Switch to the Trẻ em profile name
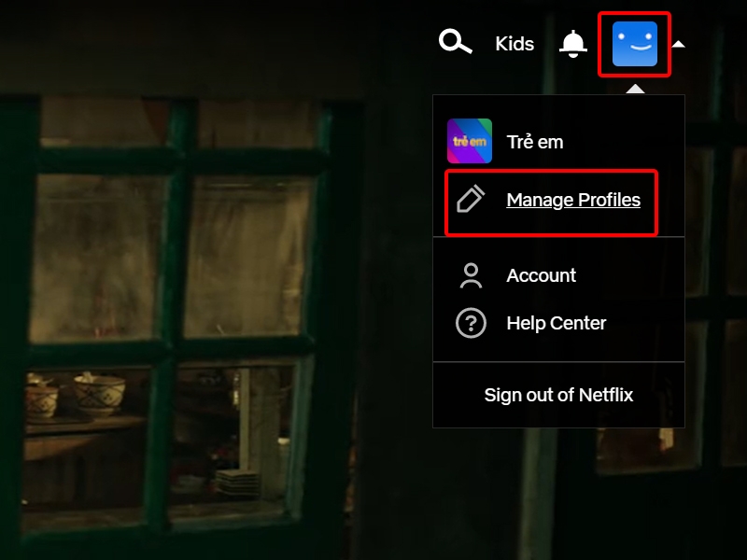Screen dimensions: 747x560 coord(534,142)
